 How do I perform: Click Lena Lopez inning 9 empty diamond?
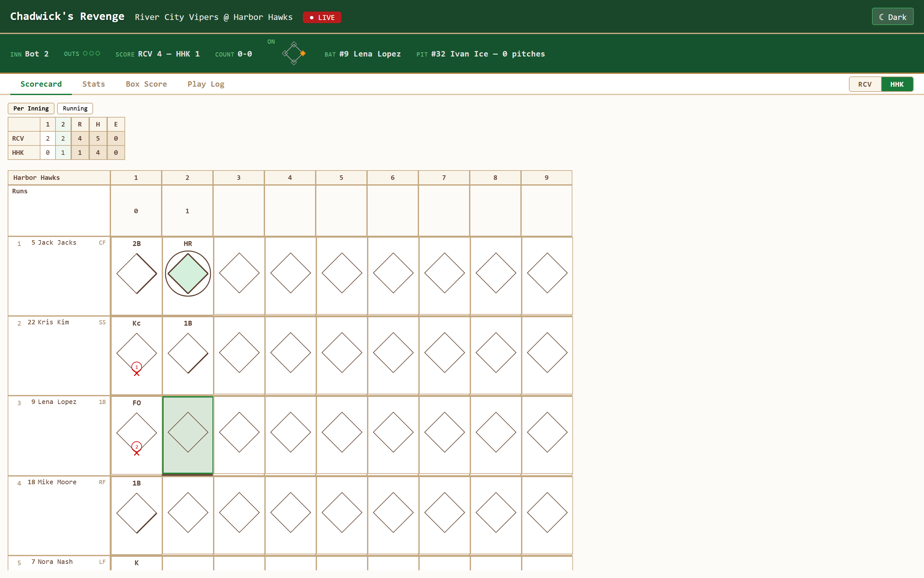[547, 432]
